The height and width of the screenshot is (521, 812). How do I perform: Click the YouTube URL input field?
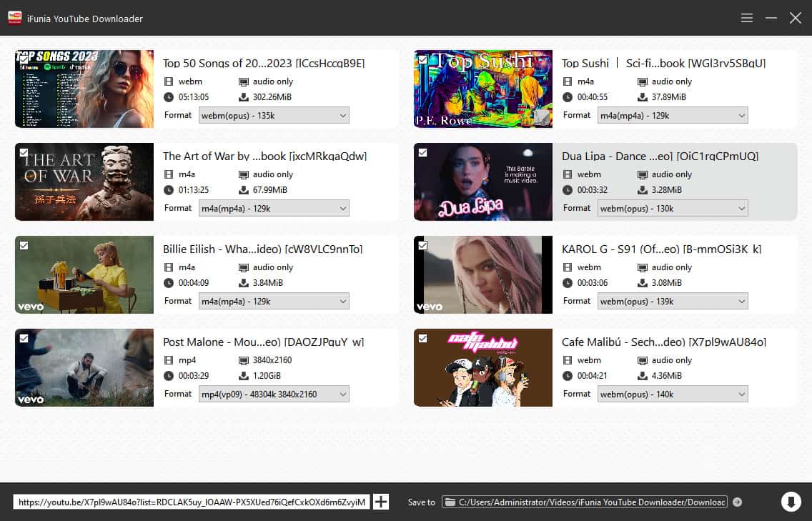click(x=192, y=502)
